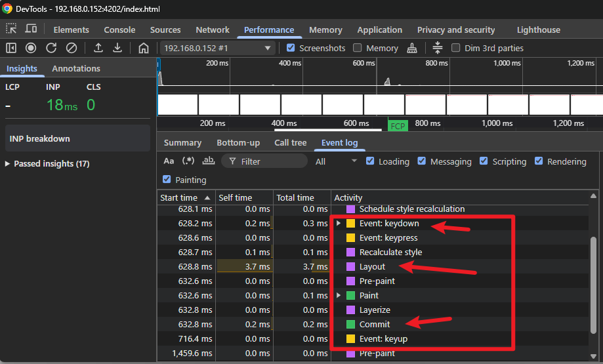The width and height of the screenshot is (603, 364).
Task: Clear the recording with the clear icon
Action: point(72,48)
